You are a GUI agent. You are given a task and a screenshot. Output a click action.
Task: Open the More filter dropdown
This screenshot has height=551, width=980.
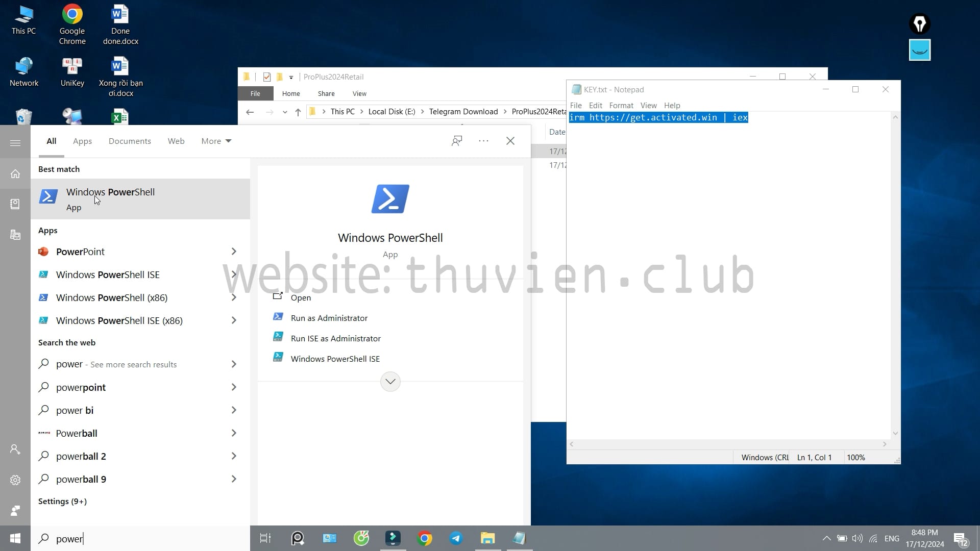coord(216,141)
